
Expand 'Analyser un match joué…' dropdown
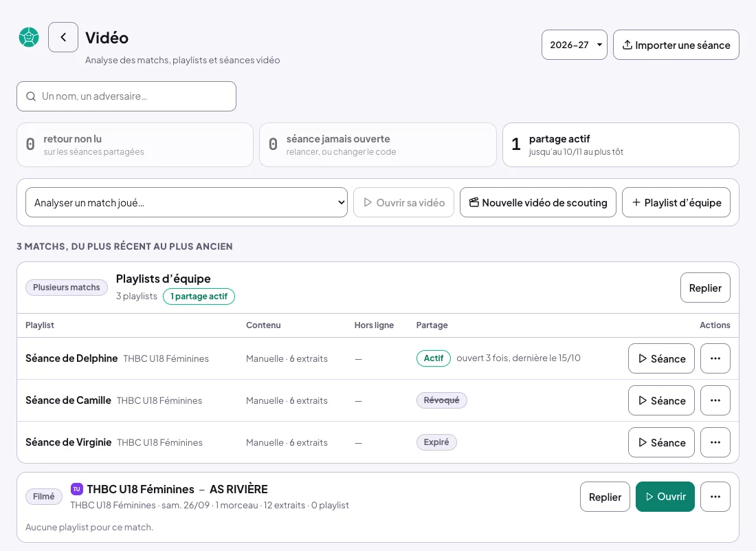[x=186, y=203]
